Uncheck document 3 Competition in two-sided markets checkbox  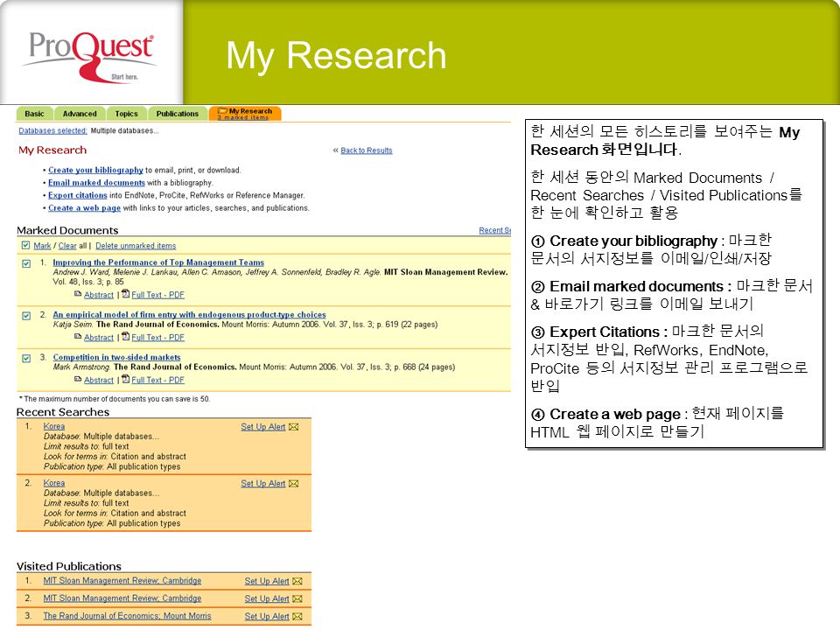pyautogui.click(x=26, y=359)
